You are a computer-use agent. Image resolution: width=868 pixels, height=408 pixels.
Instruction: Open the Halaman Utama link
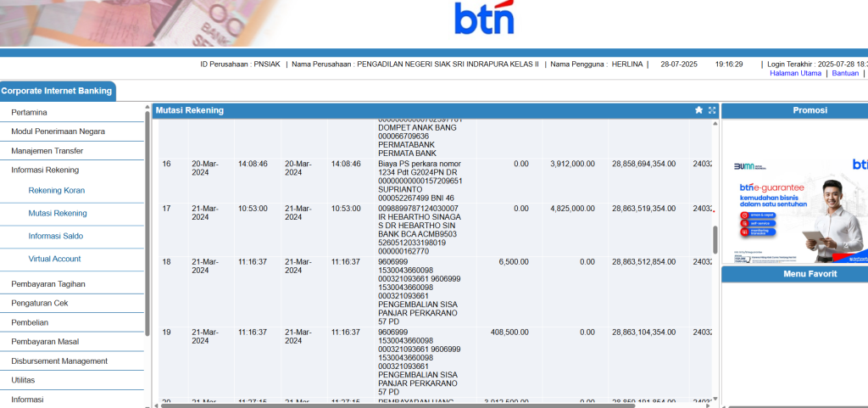795,73
